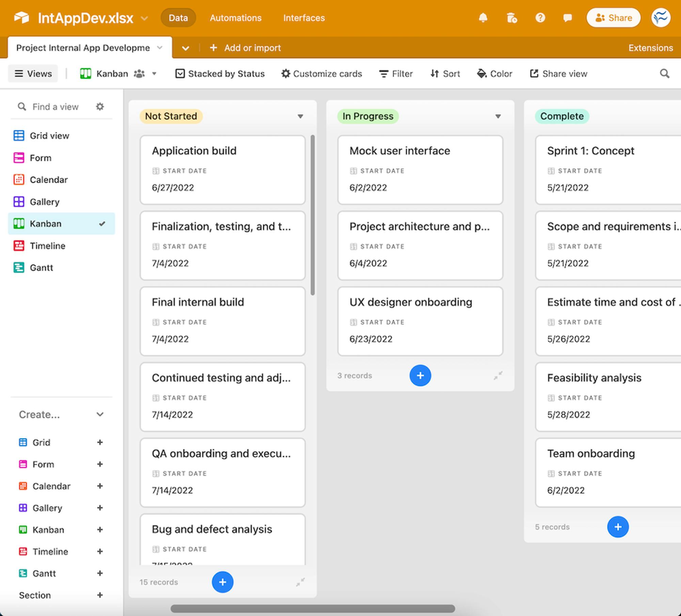Collapse the Create section chevron
This screenshot has height=616, width=681.
pyautogui.click(x=100, y=414)
